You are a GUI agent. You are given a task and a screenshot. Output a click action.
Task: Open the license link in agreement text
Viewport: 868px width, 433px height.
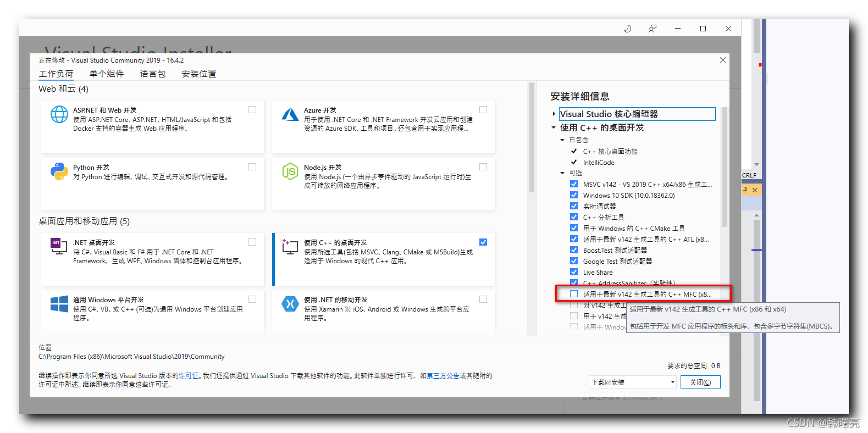click(189, 376)
